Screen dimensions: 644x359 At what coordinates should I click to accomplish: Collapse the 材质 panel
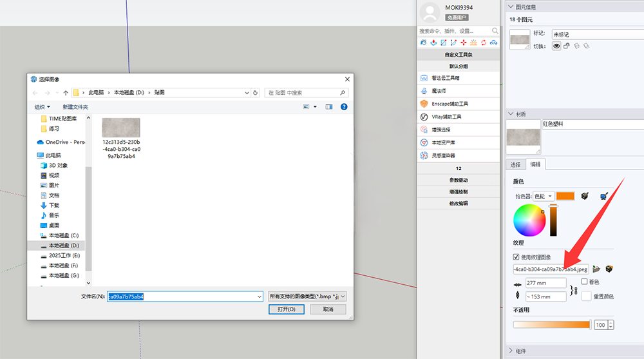coord(511,114)
